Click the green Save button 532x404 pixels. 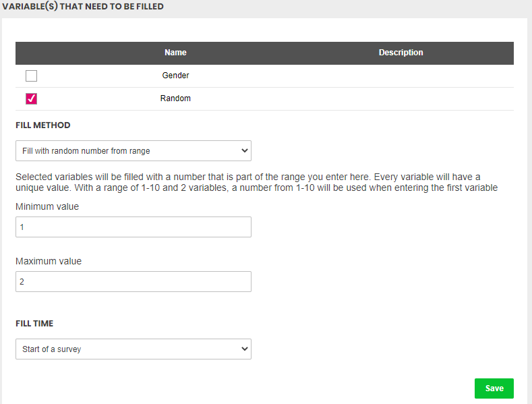[x=494, y=388]
